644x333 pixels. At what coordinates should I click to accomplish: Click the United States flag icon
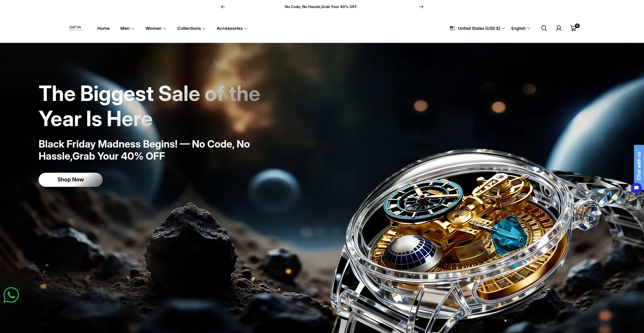[452, 29]
